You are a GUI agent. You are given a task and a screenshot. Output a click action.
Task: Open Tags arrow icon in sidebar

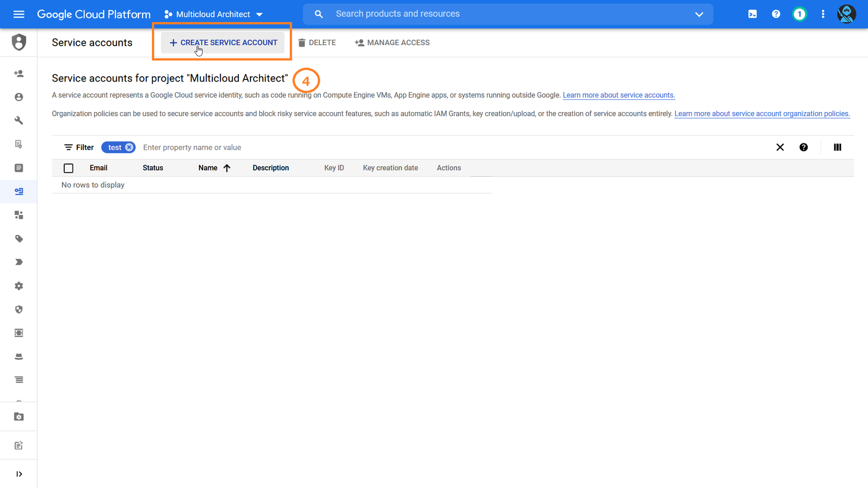point(19,262)
